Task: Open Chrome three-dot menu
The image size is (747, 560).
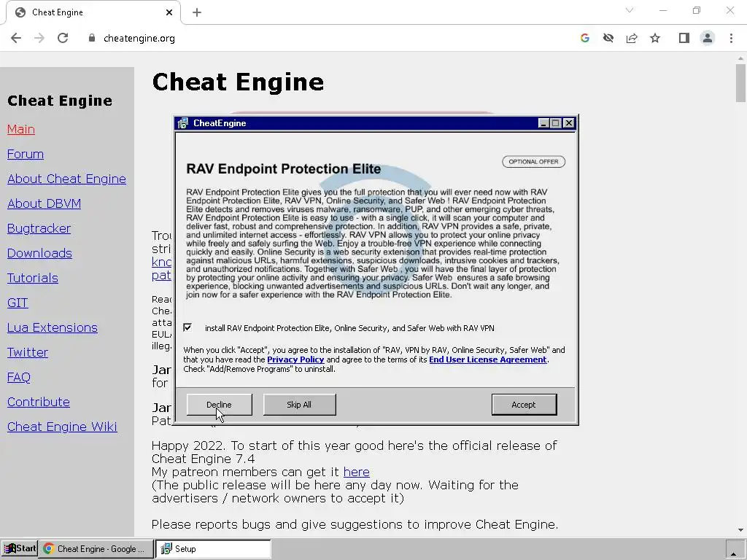Action: point(731,38)
